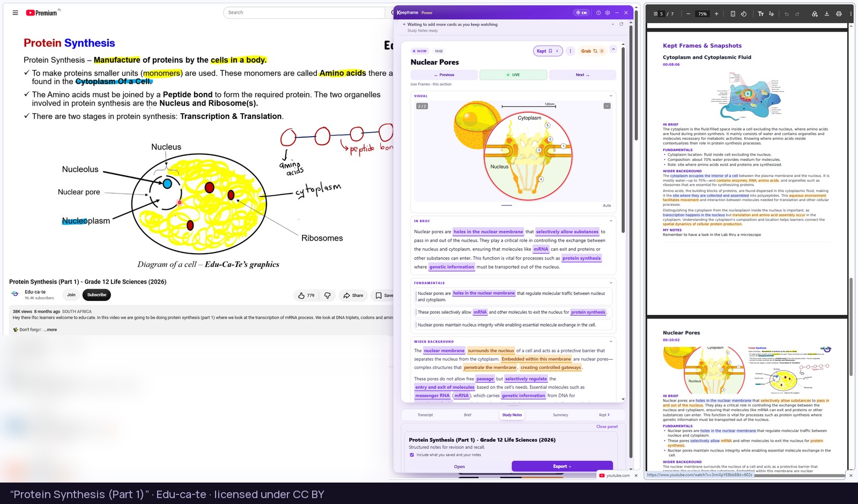Image resolution: width=858 pixels, height=504 pixels.
Task: Click the PDF zoom percentage field
Action: coord(702,14)
